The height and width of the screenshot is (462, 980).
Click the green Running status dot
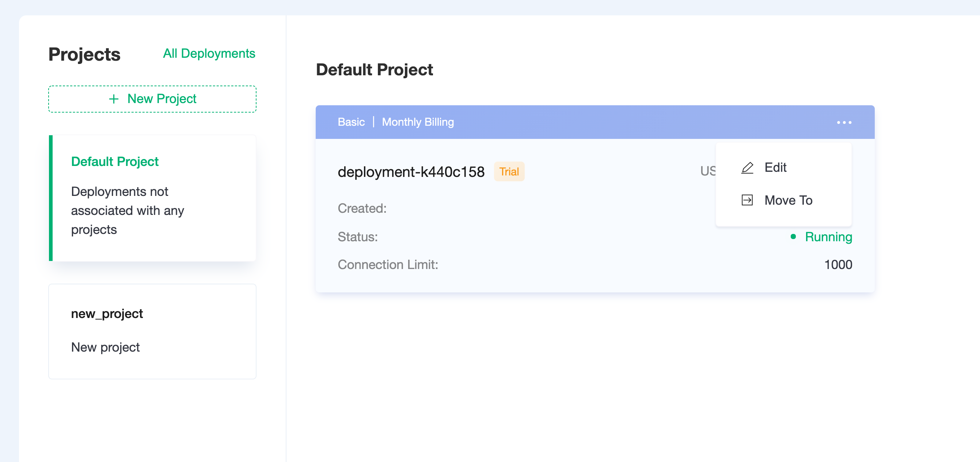793,237
